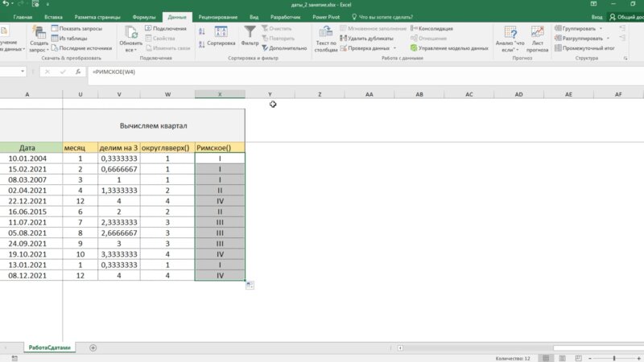Open the Вставка ribbon tab

pos(53,17)
